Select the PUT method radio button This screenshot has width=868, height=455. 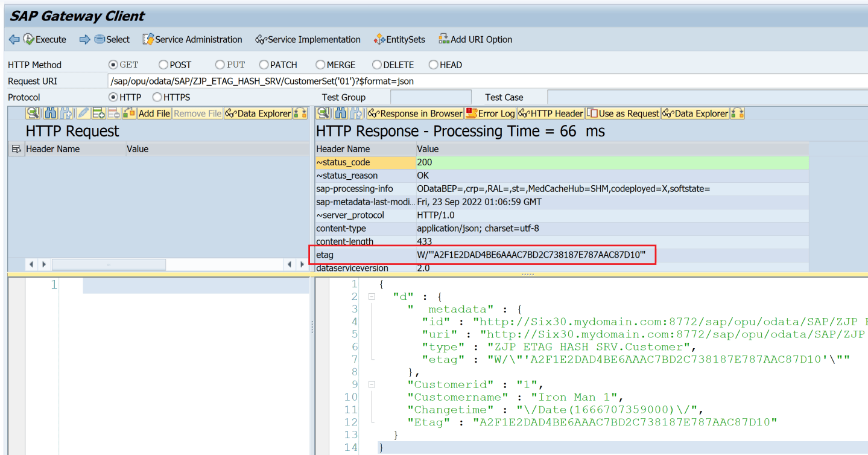point(220,65)
